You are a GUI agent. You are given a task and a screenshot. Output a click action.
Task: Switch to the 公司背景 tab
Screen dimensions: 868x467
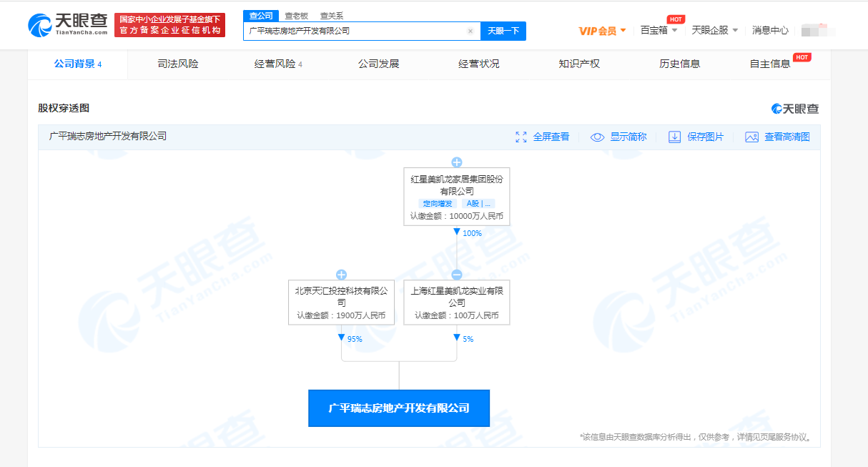coord(78,64)
